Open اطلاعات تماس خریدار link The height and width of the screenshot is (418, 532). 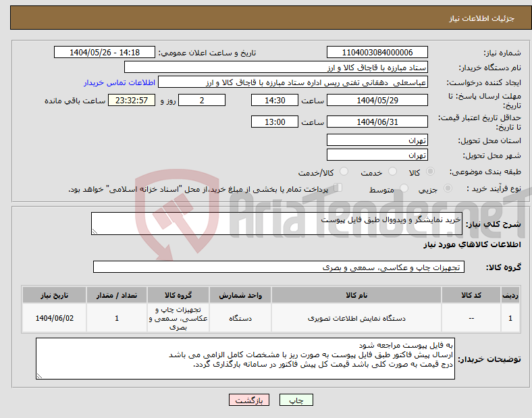point(119,82)
